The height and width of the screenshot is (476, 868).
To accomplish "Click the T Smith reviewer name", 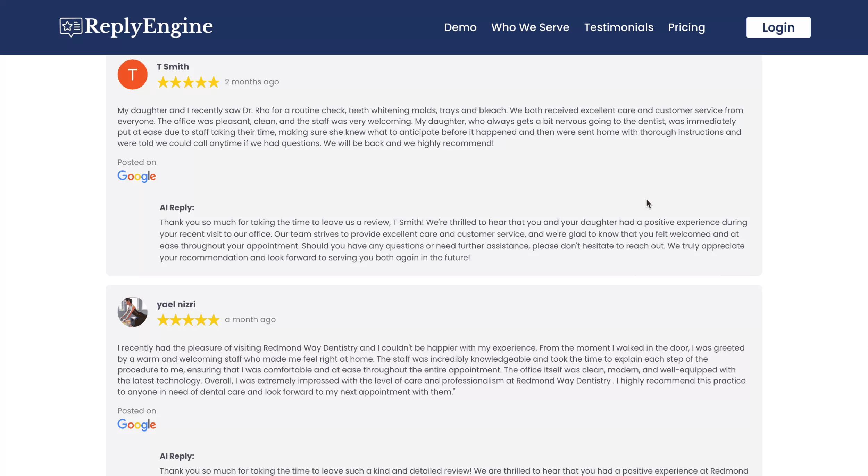I will 173,67.
